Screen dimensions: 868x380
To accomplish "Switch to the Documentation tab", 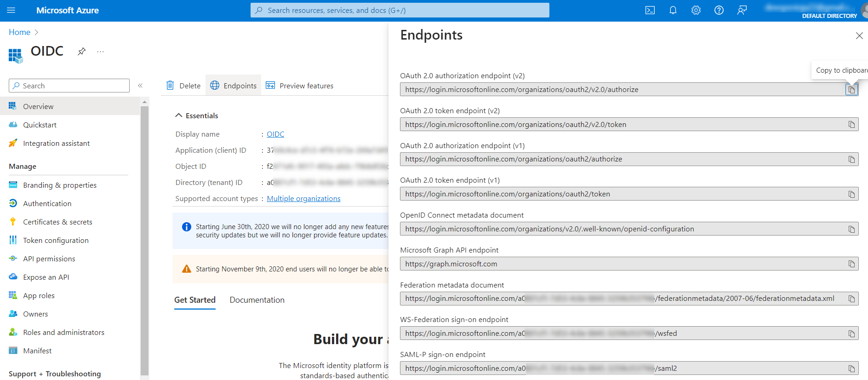I will [x=257, y=300].
